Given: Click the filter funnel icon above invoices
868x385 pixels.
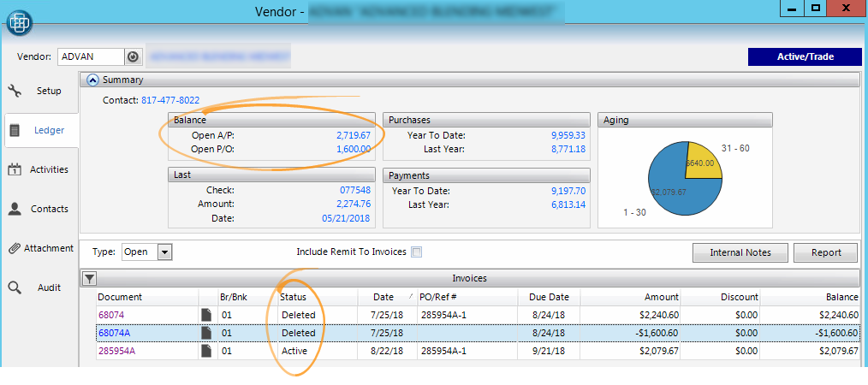Looking at the screenshot, I should point(90,278).
